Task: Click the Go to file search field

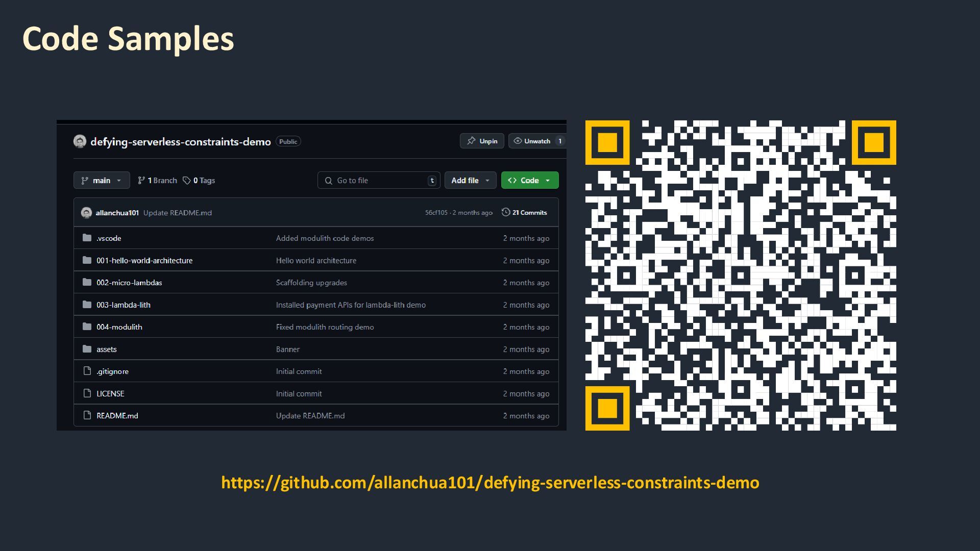Action: click(x=379, y=181)
